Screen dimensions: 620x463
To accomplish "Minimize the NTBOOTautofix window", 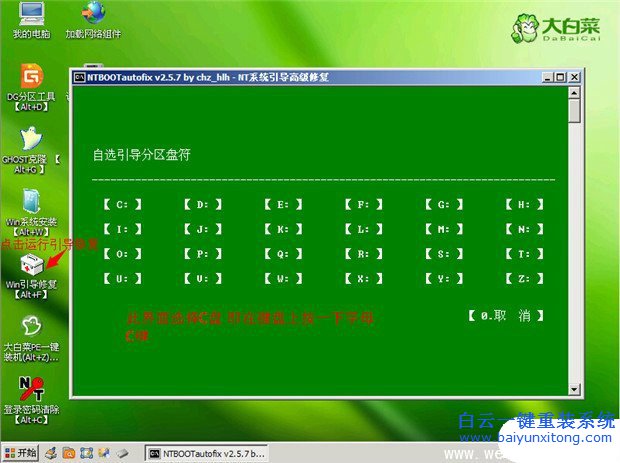I will tap(548, 77).
